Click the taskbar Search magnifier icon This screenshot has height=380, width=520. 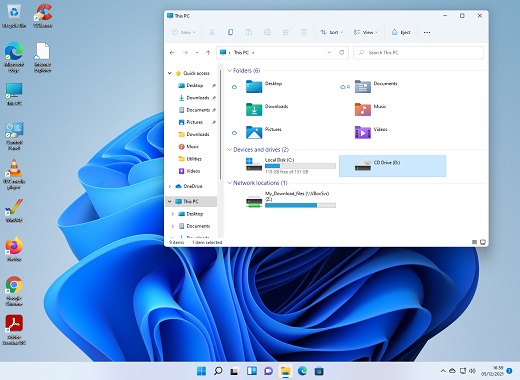[218, 371]
